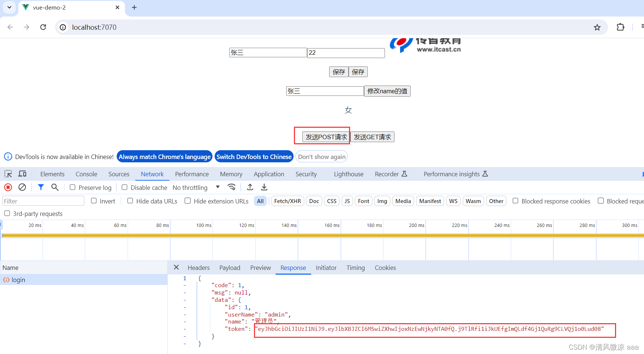Viewport: 644px width, 354px height.
Task: View site information icon in address bar
Action: click(63, 27)
